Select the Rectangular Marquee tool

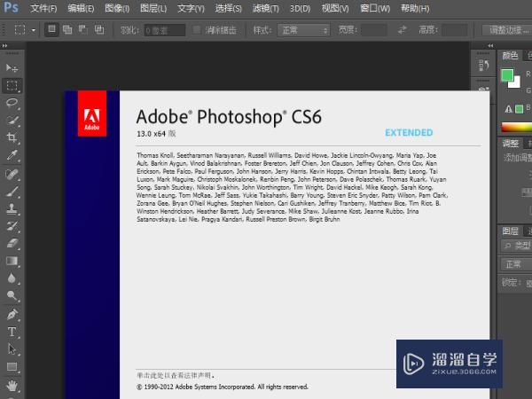12,85
